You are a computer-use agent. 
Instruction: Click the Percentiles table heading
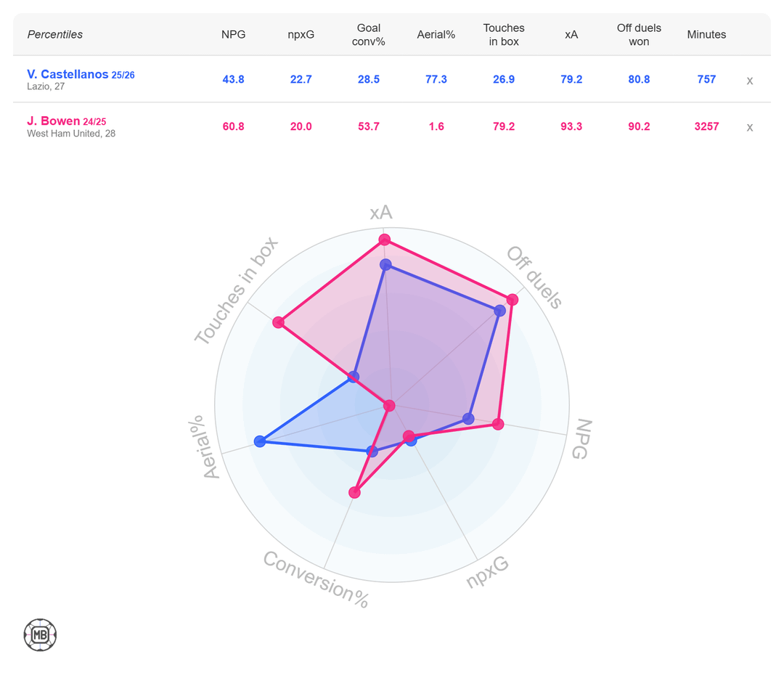[55, 35]
